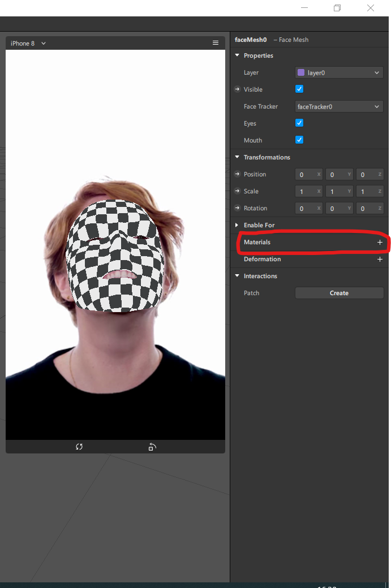
Task: Click the Position X input field
Action: click(308, 174)
